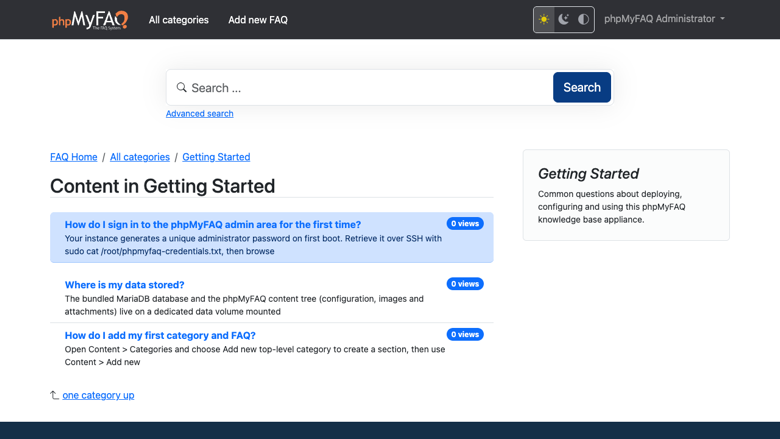Open 'How do I add my first category' FAQ
The width and height of the screenshot is (780, 439).
click(160, 336)
